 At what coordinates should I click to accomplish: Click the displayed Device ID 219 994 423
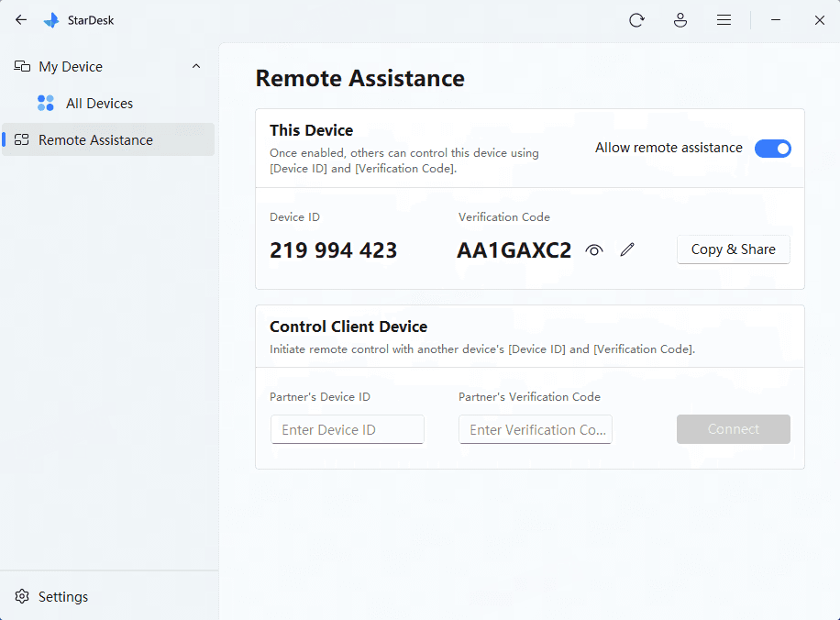tap(333, 249)
